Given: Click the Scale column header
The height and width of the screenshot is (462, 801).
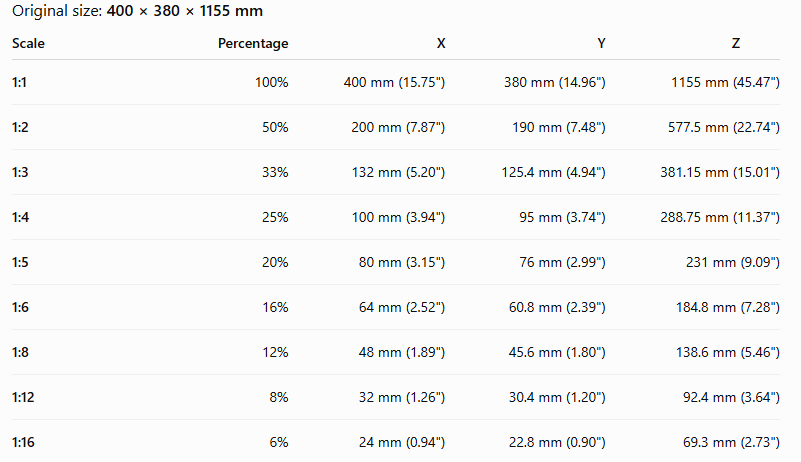Looking at the screenshot, I should [x=28, y=43].
